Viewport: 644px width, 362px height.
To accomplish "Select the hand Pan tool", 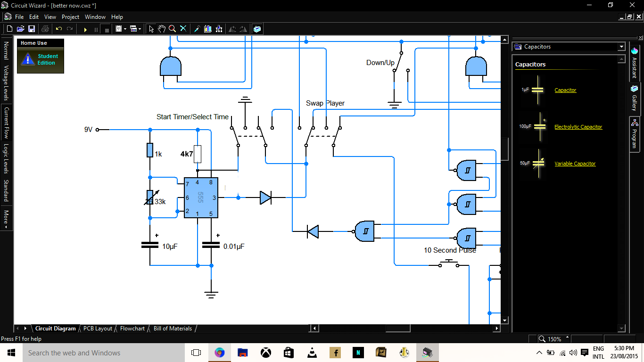I will point(162,29).
